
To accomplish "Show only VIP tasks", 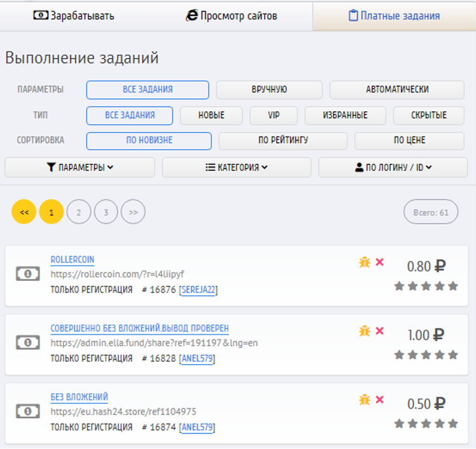I will coord(274,115).
